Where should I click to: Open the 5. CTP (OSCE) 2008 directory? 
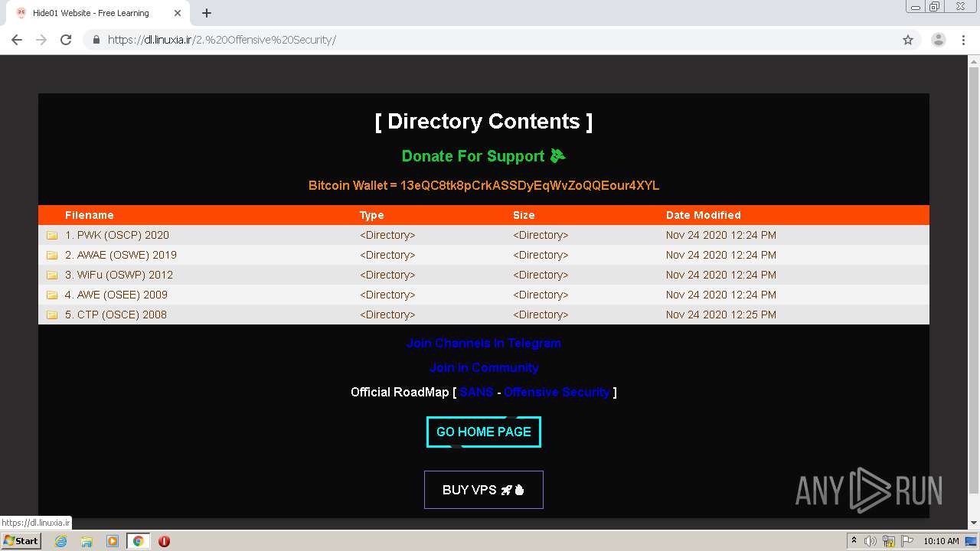coord(116,315)
